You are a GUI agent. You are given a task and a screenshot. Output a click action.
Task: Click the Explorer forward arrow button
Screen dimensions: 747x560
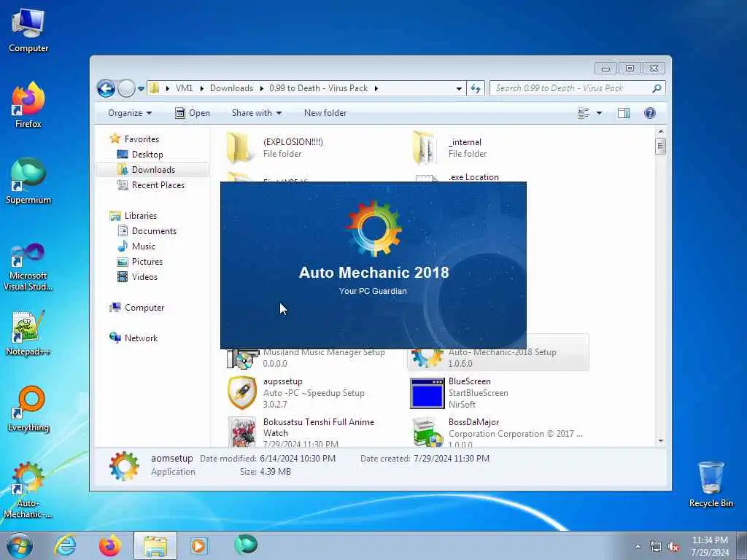[x=126, y=88]
